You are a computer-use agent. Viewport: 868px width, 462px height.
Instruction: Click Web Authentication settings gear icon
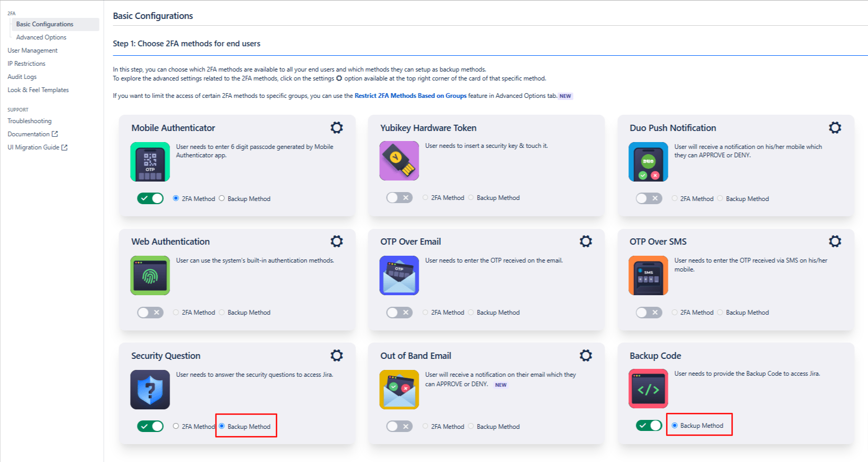point(337,242)
